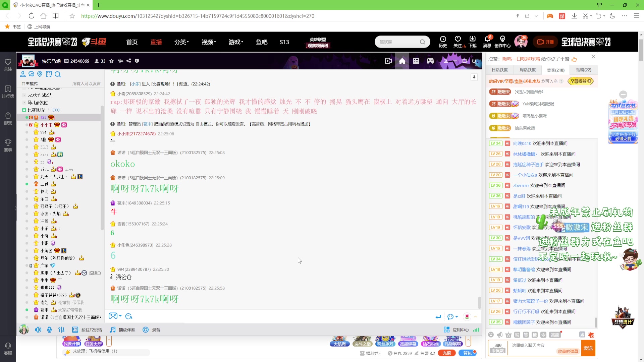The width and height of the screenshot is (644, 362).
Task: Click the speaker volume icon in voice bar
Action: (x=38, y=330)
